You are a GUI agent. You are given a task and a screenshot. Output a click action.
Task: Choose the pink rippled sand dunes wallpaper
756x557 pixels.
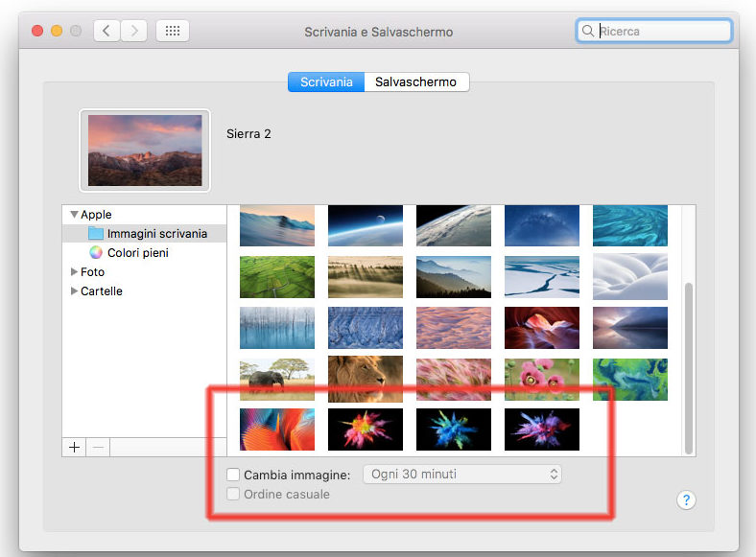(x=454, y=328)
